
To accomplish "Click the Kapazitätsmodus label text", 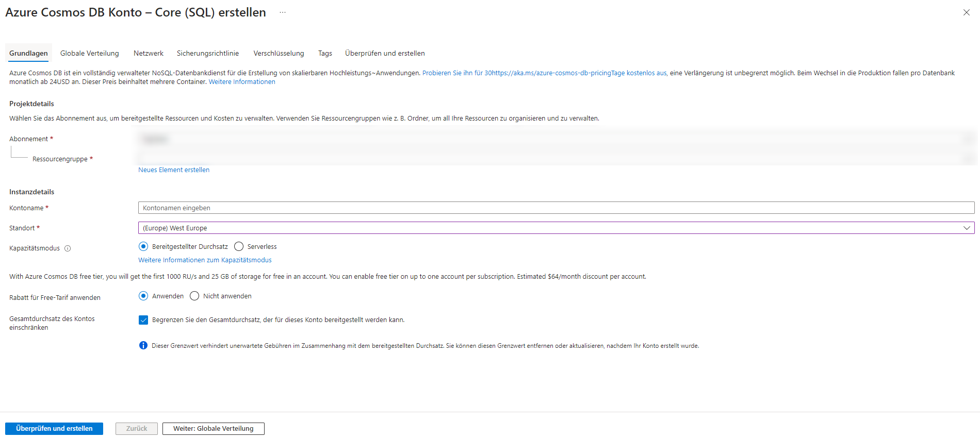I will tap(35, 248).
